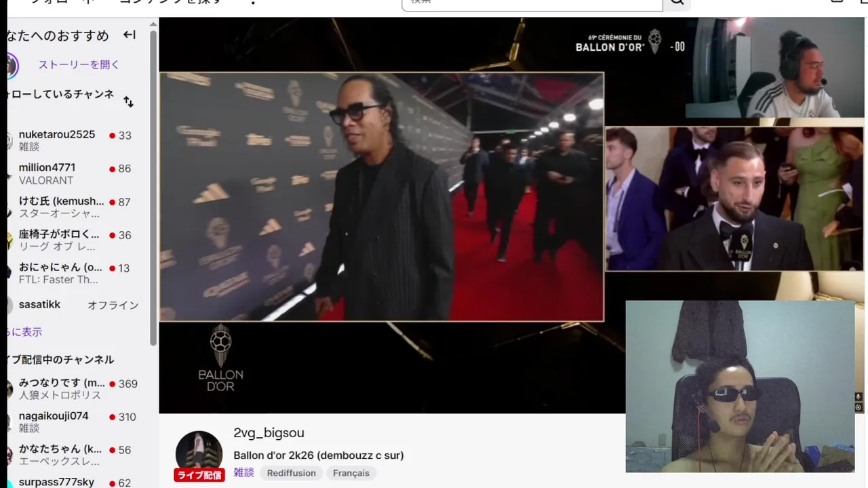The image size is (868, 488).
Task: Click the VALORANT game label under million4771
Action: coord(46,180)
